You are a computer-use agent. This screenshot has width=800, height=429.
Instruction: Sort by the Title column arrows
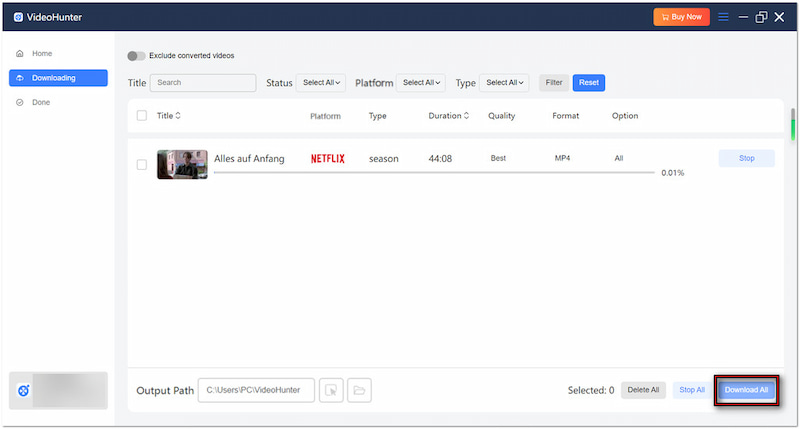[x=178, y=116]
